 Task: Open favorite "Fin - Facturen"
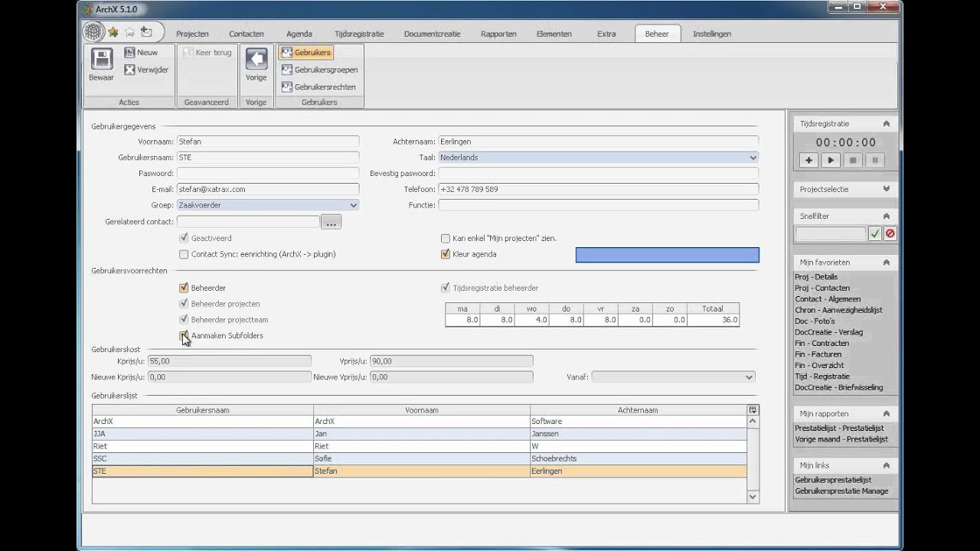[818, 354]
